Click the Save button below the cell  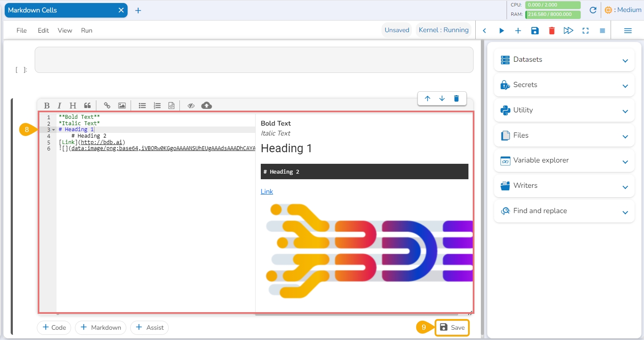pos(452,328)
